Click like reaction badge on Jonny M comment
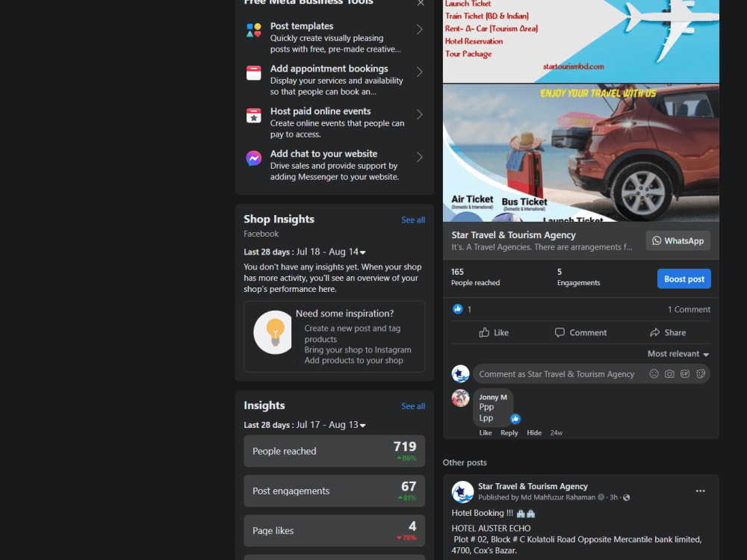This screenshot has width=747, height=560. coord(515,419)
